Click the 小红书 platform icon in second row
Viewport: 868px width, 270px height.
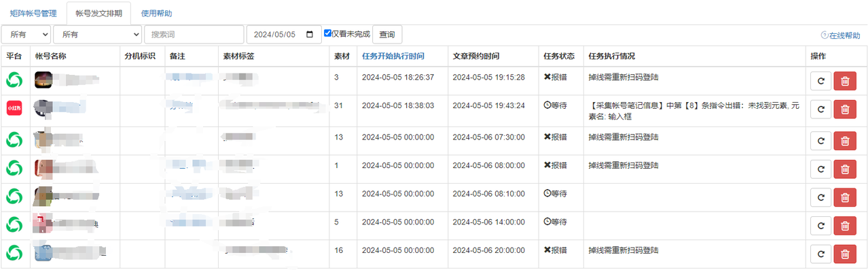click(x=14, y=108)
